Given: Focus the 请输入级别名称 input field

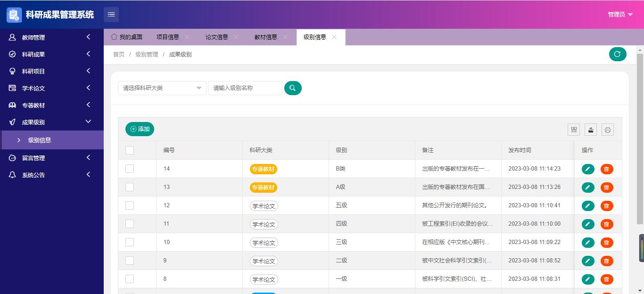Looking at the screenshot, I should coord(245,88).
